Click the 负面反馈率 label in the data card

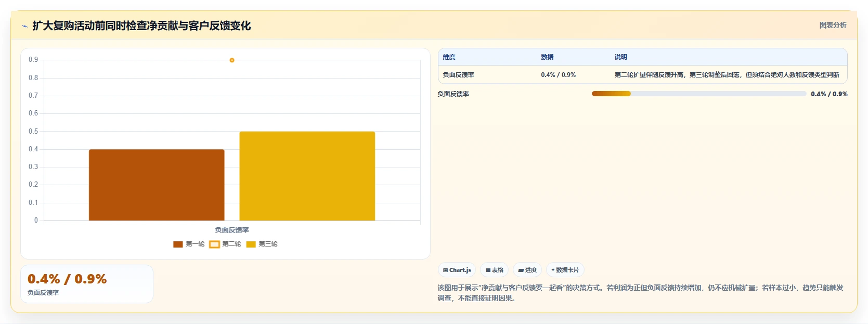(43, 293)
